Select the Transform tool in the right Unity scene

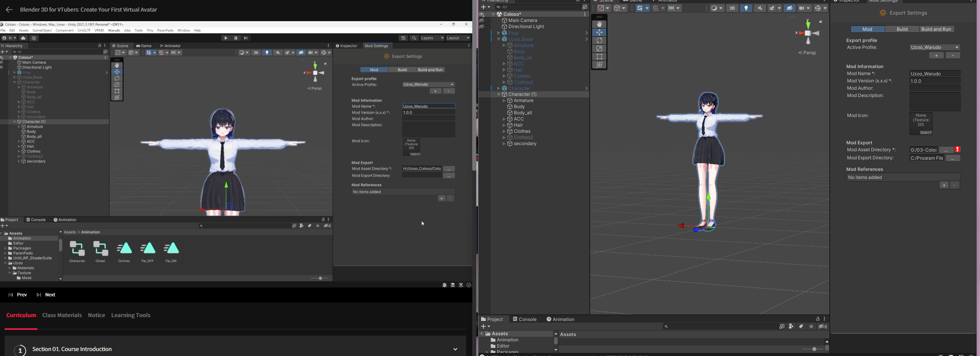click(x=599, y=65)
